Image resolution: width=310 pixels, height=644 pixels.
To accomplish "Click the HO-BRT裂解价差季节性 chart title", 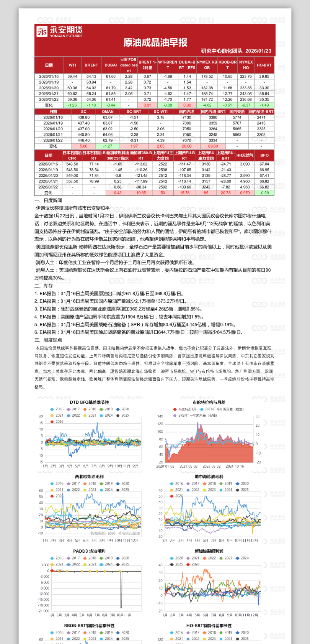I will pos(209,625).
